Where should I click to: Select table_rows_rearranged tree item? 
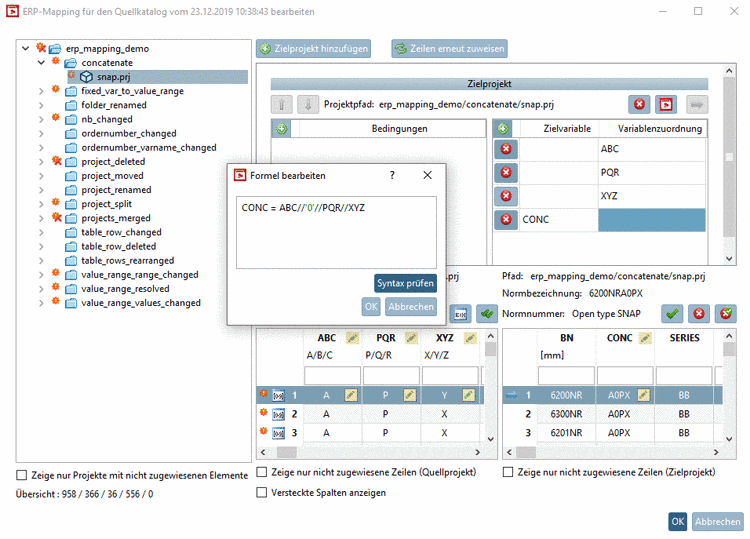coord(128,261)
